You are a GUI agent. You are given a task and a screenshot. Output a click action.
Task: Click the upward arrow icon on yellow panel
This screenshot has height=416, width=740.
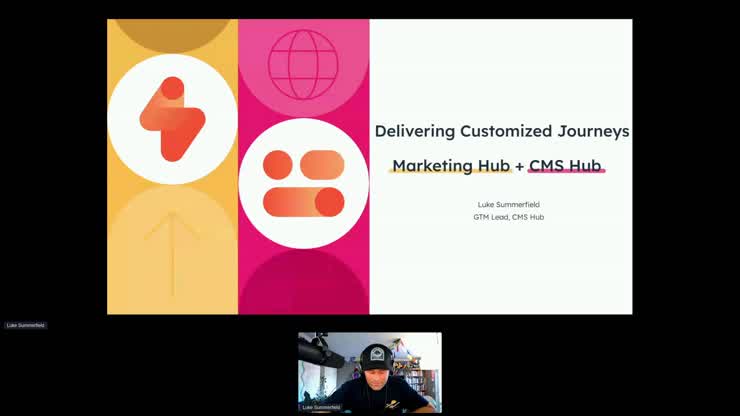[x=172, y=250]
